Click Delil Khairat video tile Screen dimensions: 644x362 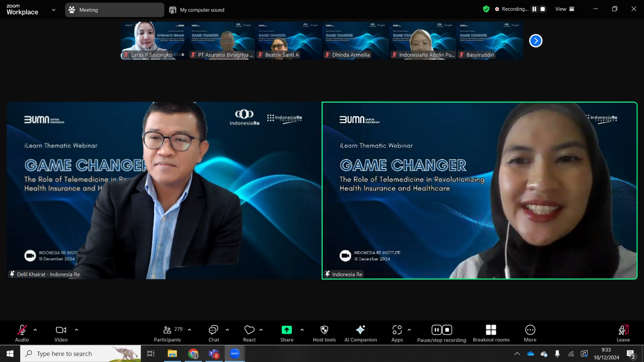coord(164,190)
